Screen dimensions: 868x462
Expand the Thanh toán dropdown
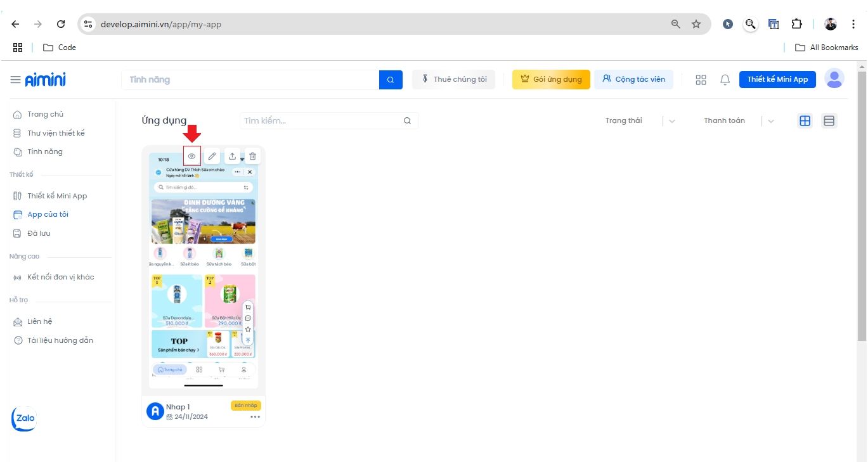click(771, 121)
